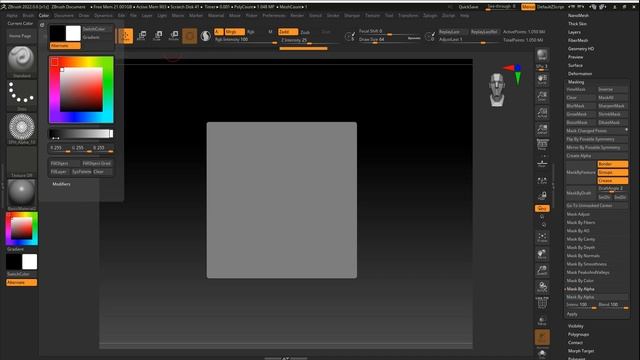Click the AAHalf icon
The image size is (640, 360).
pos(542,129)
